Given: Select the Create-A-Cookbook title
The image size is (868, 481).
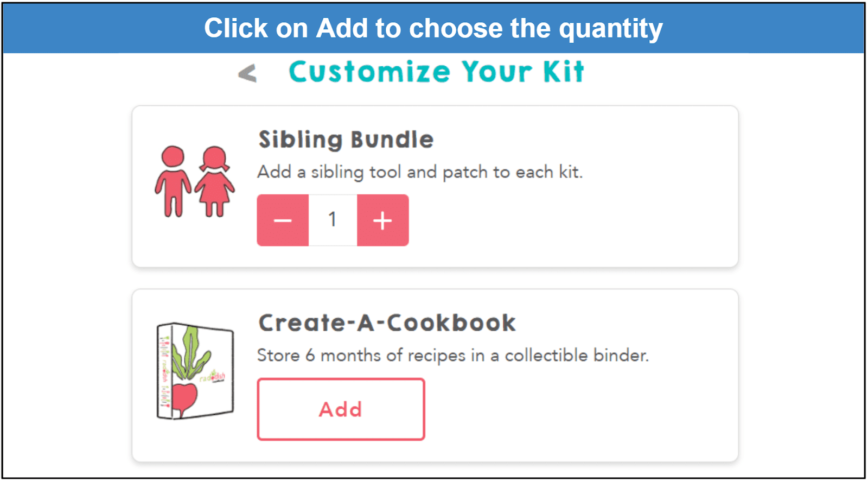Looking at the screenshot, I should pyautogui.click(x=387, y=322).
